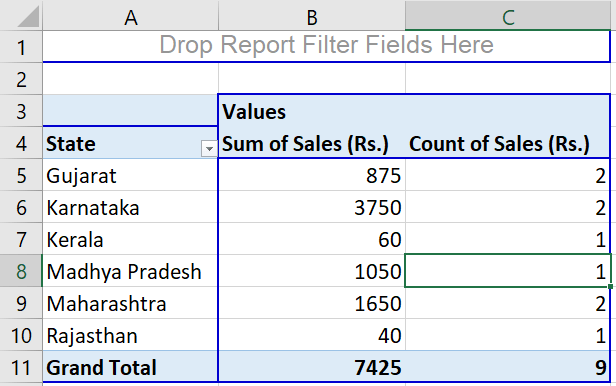
Task: Select the Kerala row label
Action: pos(130,239)
